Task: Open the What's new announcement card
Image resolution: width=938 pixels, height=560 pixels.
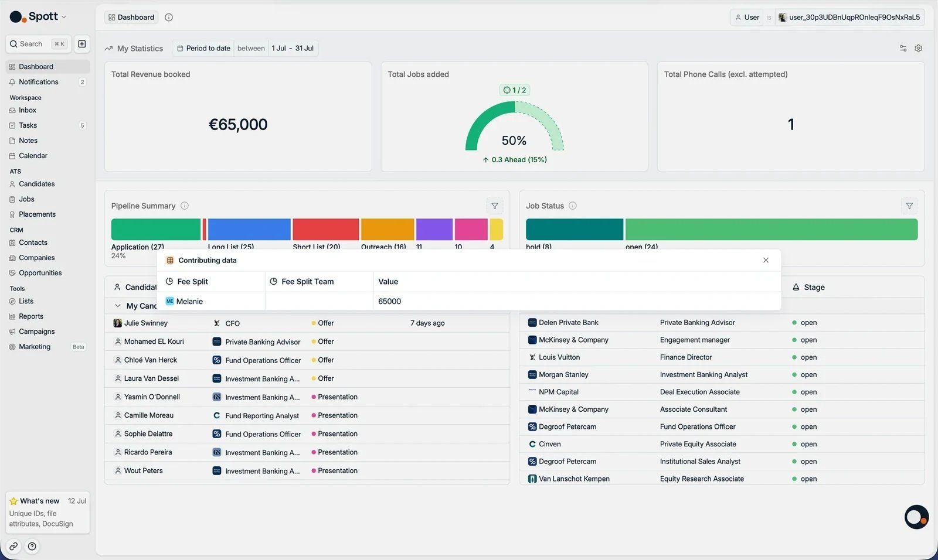Action: click(47, 513)
